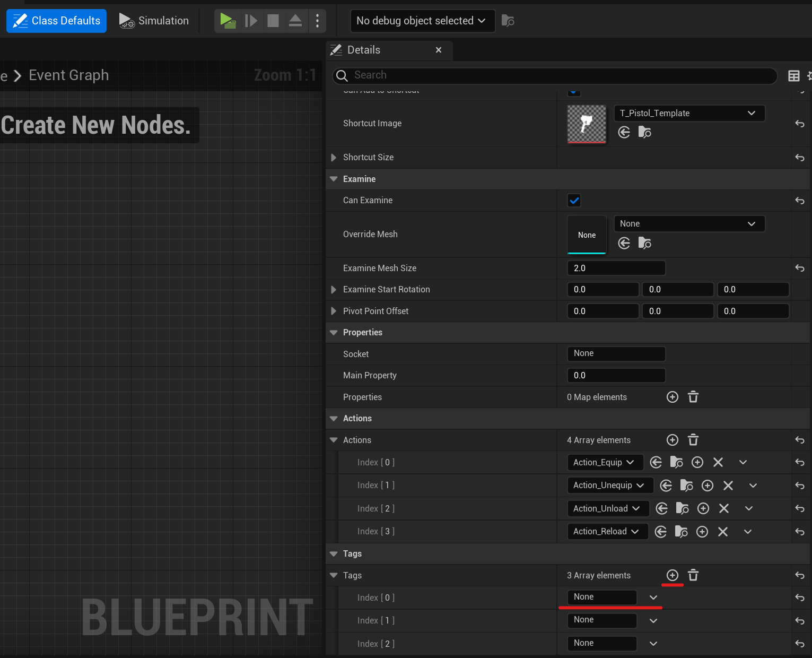
Task: Use selected asset for Shortcut Image
Action: (624, 132)
